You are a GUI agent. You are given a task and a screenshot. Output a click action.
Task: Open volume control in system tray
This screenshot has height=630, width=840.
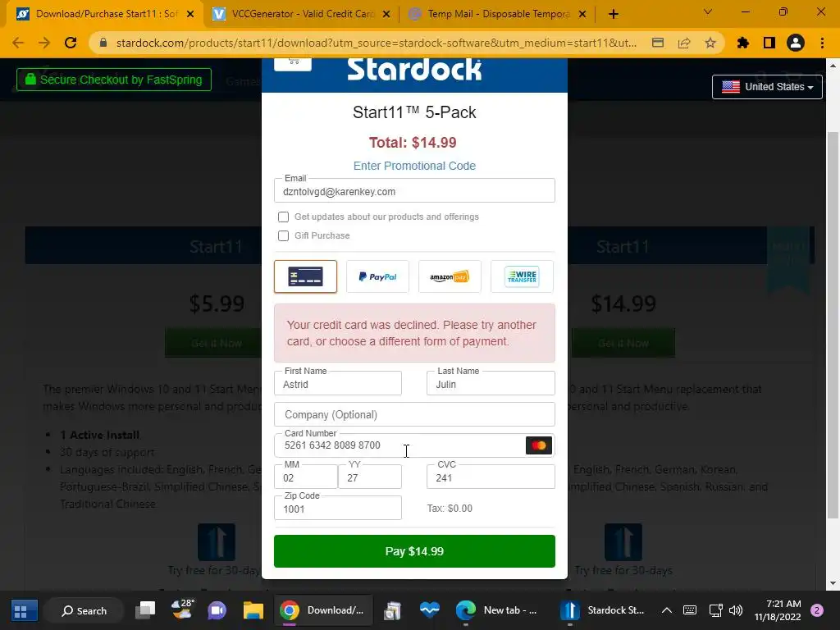click(x=736, y=610)
